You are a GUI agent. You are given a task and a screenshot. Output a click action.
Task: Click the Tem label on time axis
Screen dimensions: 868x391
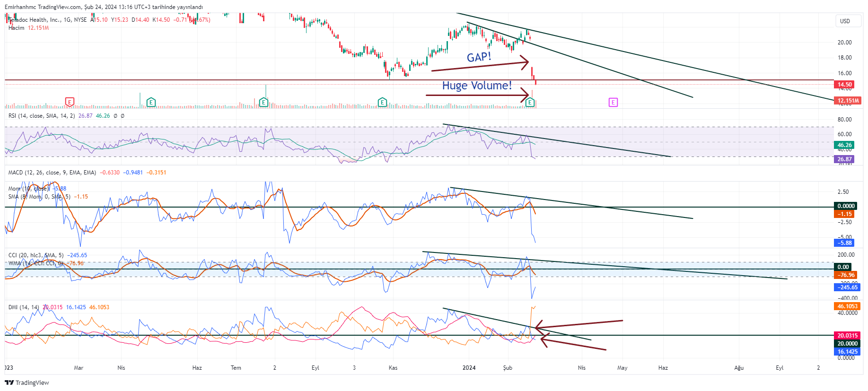coord(236,368)
